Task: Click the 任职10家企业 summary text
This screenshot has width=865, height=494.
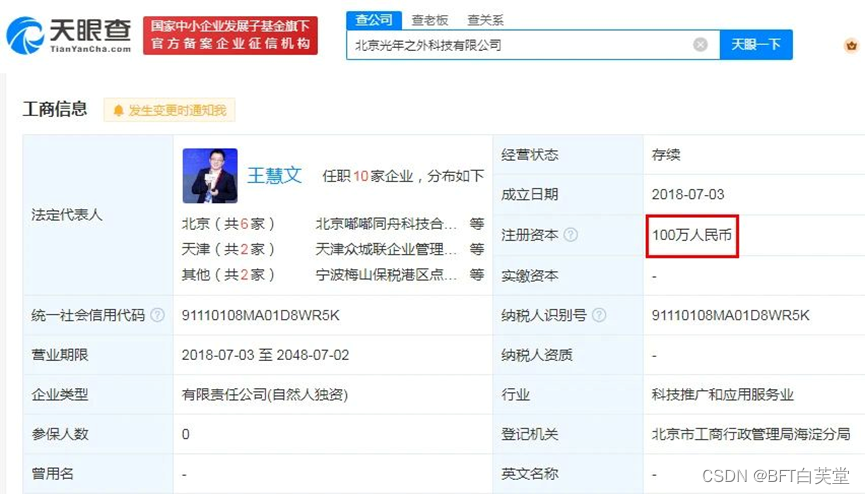Action: pyautogui.click(x=403, y=176)
